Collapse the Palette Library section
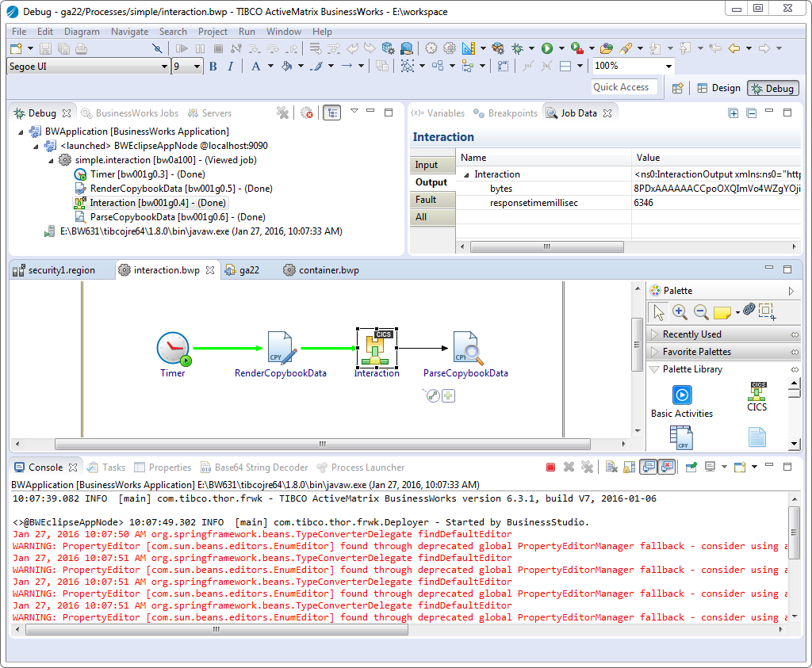 tap(723, 369)
